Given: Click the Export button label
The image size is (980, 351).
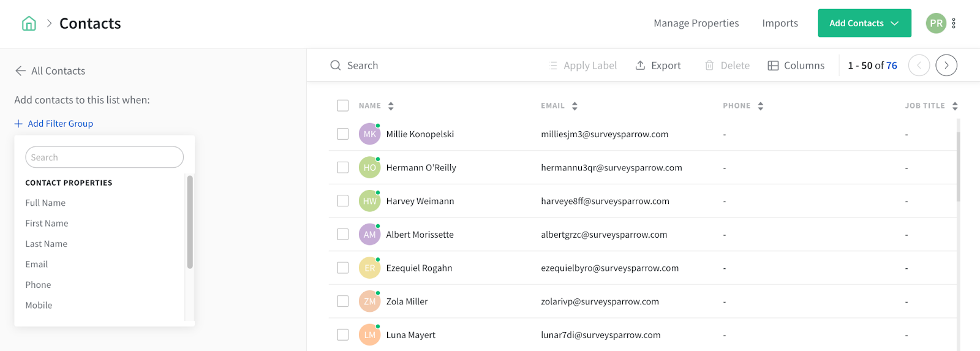Looking at the screenshot, I should click(666, 66).
